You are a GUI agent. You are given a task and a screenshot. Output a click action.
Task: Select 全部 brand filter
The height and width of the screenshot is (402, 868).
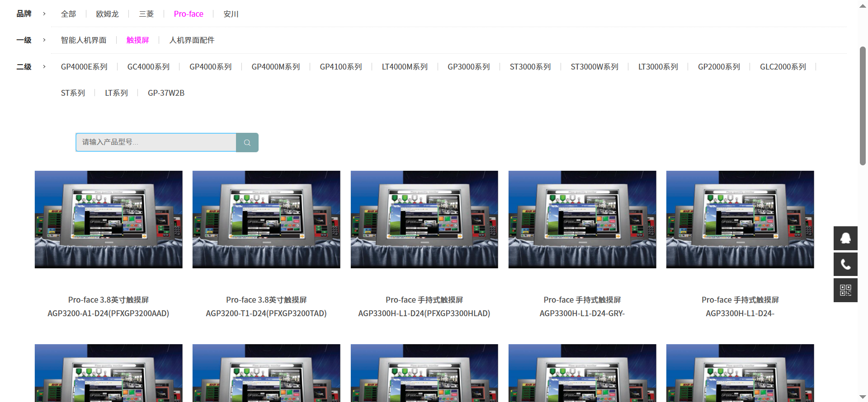(68, 14)
